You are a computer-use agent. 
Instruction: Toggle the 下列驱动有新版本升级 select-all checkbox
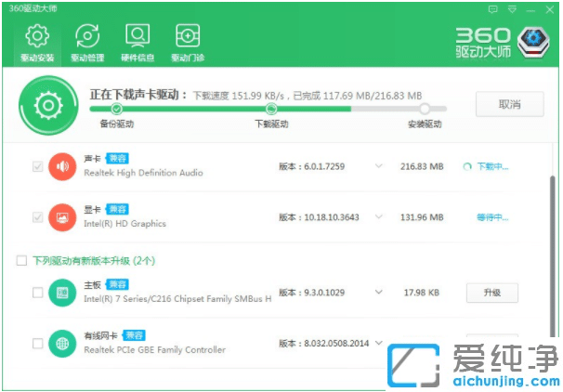[22, 261]
